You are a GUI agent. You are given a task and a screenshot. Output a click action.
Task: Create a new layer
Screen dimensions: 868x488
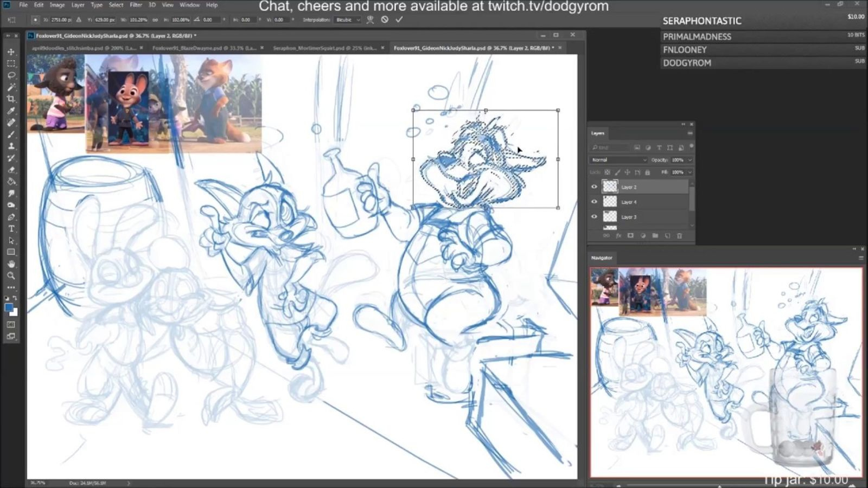tap(667, 236)
